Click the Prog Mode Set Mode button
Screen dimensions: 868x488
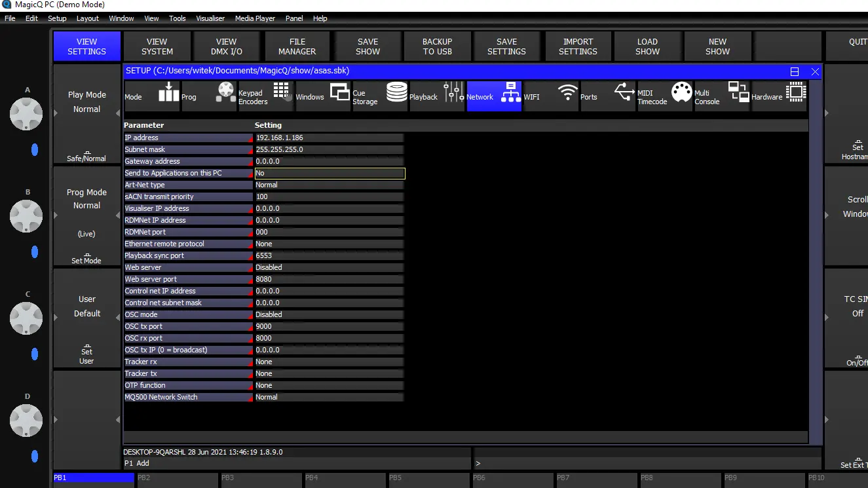[x=86, y=257]
